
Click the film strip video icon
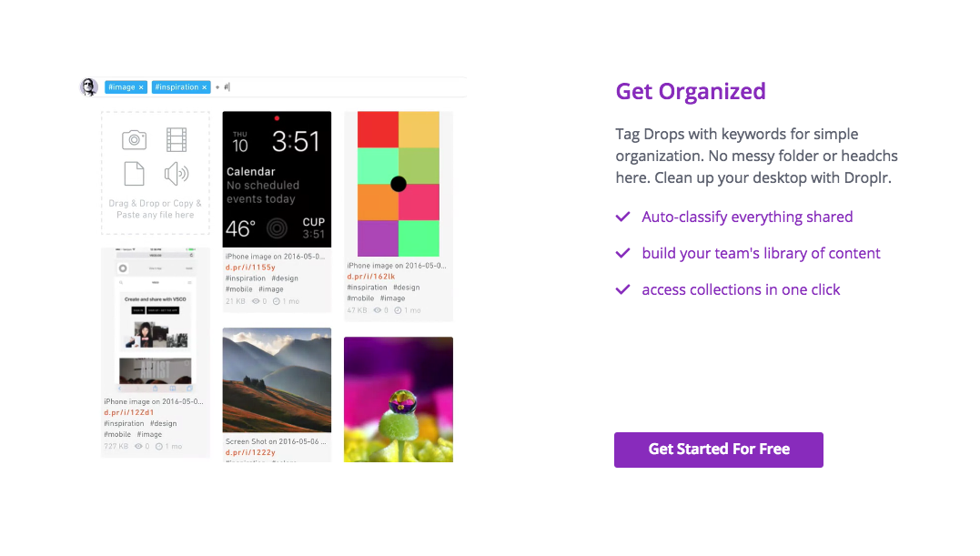pyautogui.click(x=177, y=139)
